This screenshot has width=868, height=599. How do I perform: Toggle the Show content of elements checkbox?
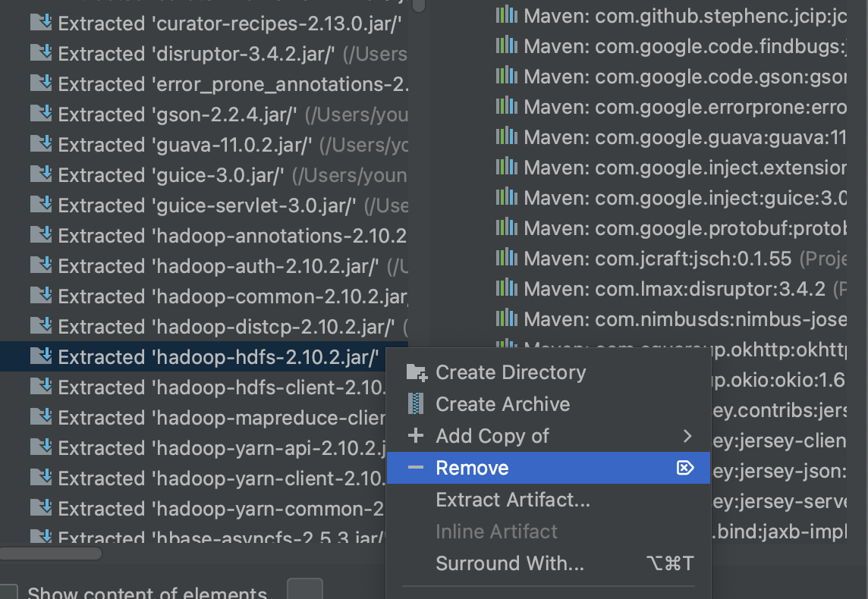9,592
